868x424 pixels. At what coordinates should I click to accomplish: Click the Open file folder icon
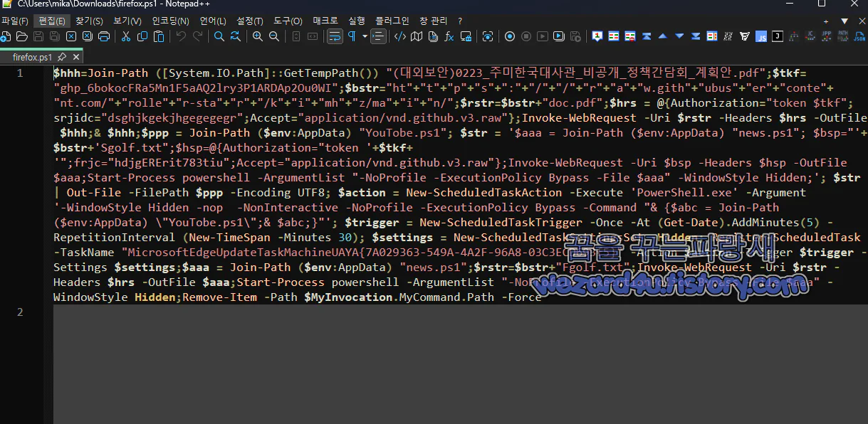(x=22, y=36)
